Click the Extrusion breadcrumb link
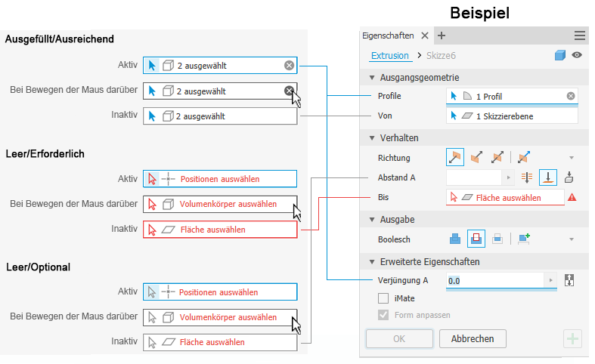The image size is (595, 364). point(389,56)
